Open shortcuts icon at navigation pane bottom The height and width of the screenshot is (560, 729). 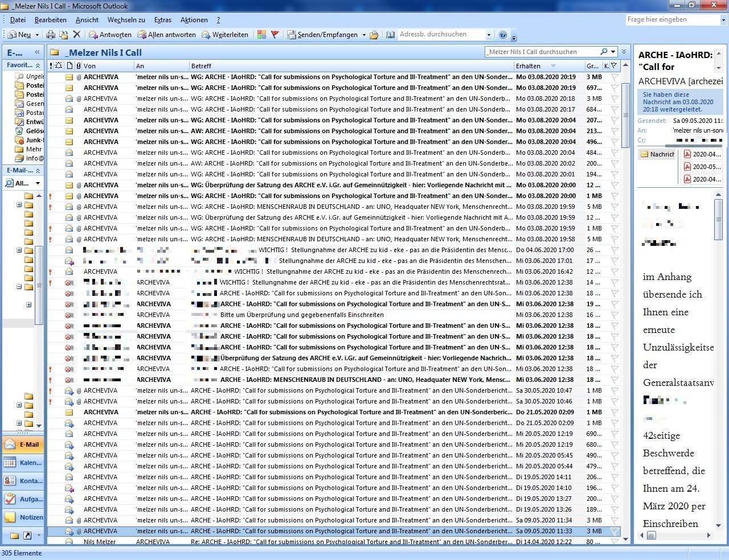tap(27, 536)
